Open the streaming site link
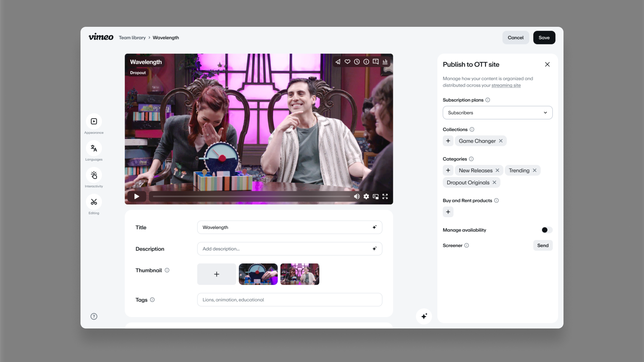The width and height of the screenshot is (644, 362). [506, 85]
